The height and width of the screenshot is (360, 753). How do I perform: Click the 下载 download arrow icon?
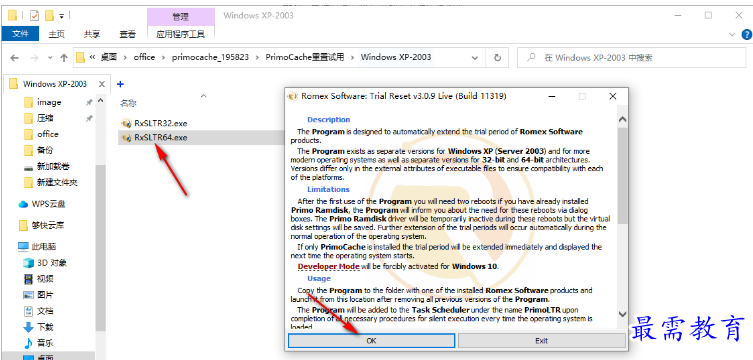point(28,327)
